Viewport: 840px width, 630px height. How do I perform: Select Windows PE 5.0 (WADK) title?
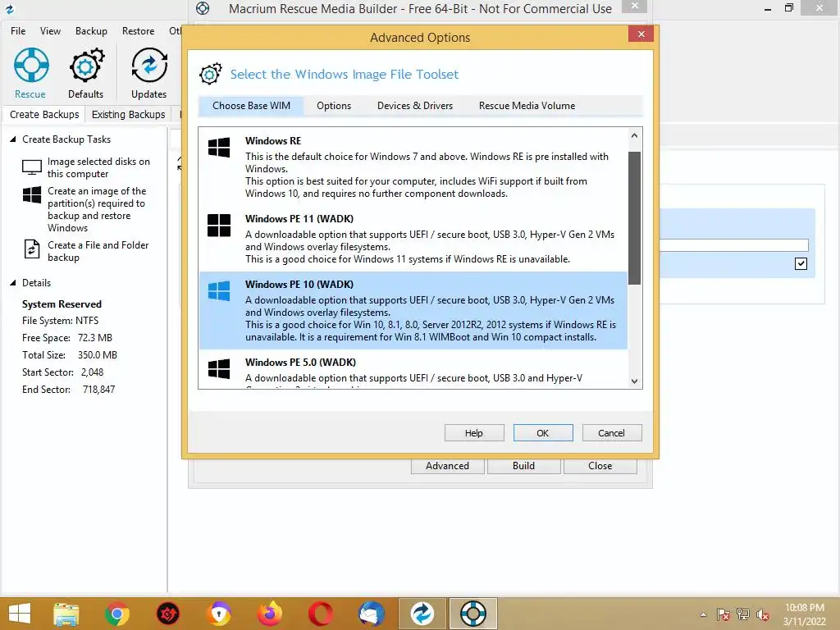pos(300,362)
